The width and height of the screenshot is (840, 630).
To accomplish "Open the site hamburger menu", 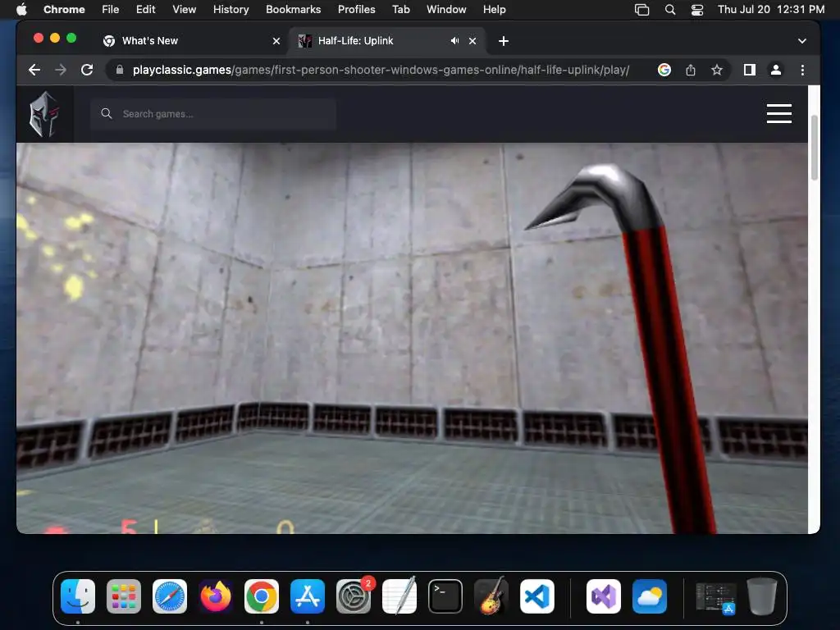I will pyautogui.click(x=779, y=113).
